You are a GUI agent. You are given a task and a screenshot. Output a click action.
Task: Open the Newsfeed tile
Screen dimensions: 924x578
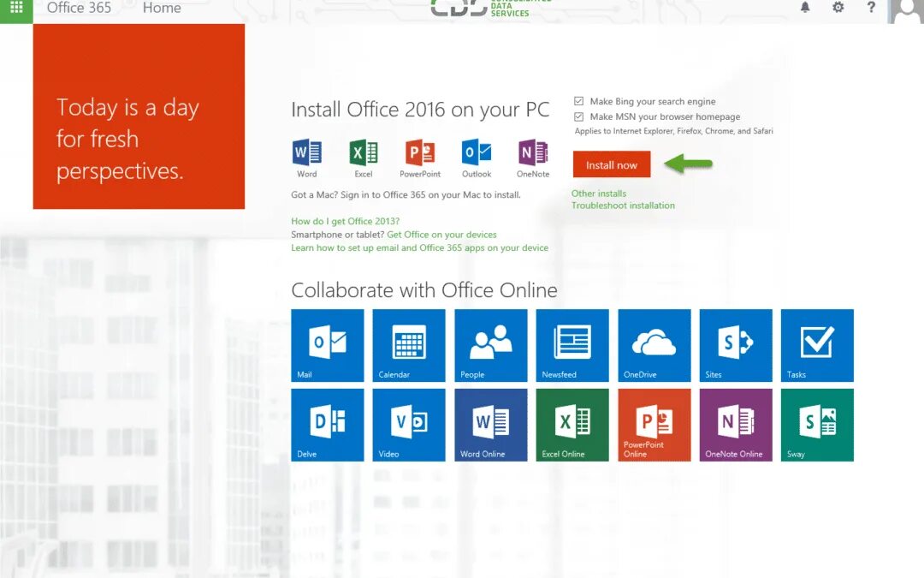[572, 346]
